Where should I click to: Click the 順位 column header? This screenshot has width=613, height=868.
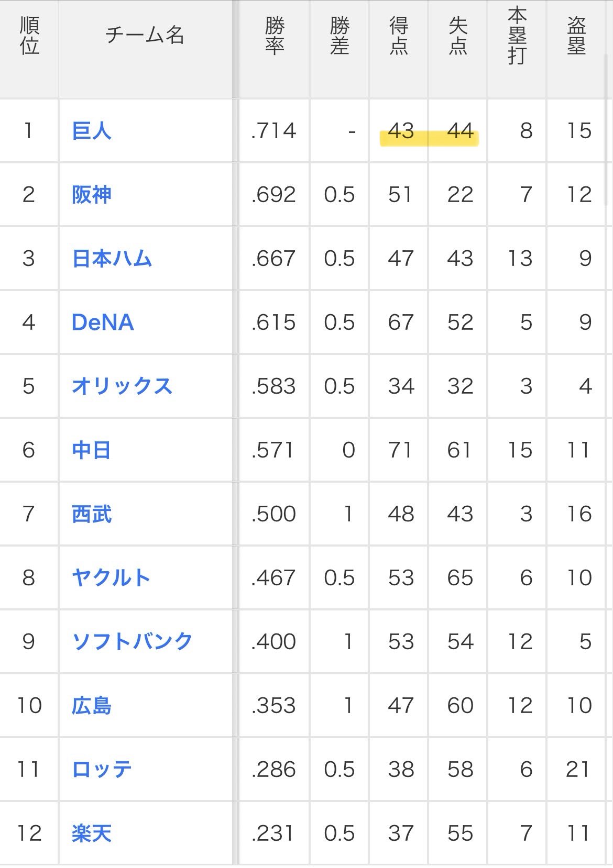29,36
